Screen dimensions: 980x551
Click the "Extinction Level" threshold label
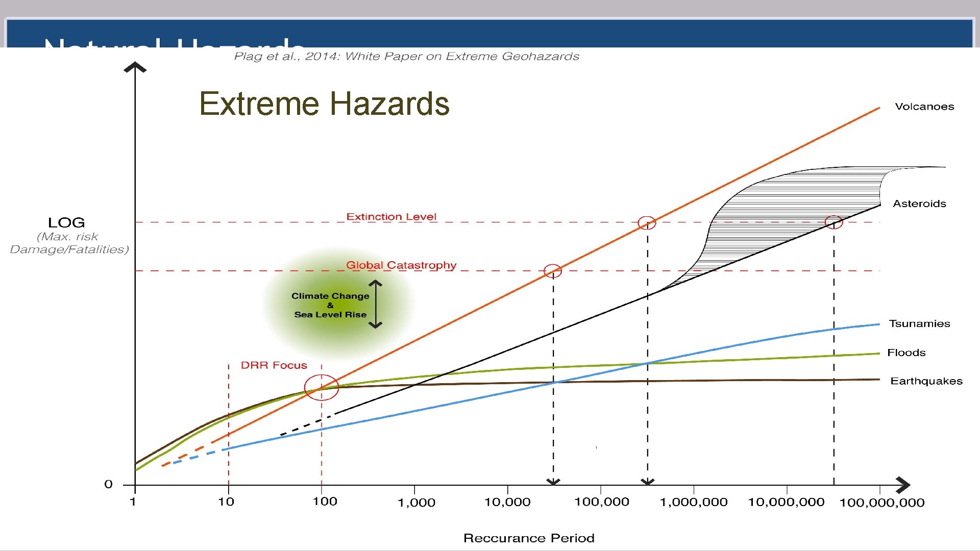[x=391, y=216]
